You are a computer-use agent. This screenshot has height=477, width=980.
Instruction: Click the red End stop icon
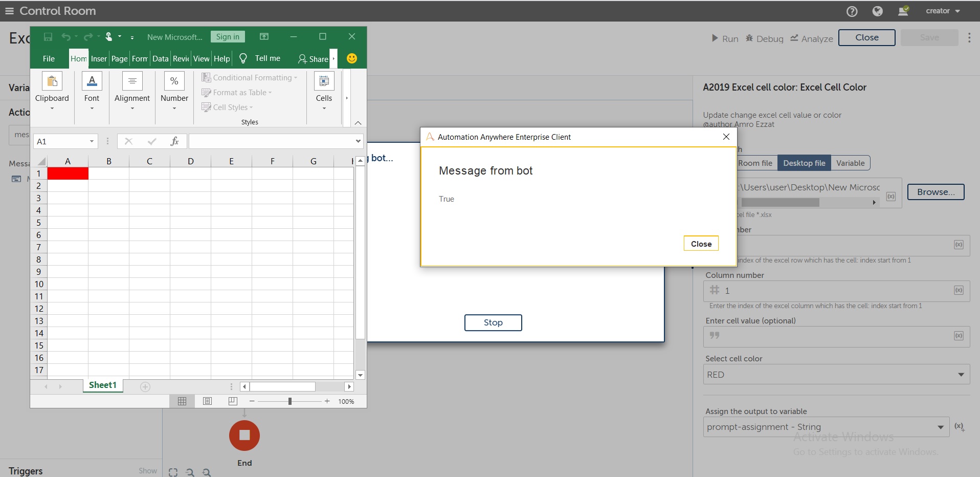click(x=244, y=436)
